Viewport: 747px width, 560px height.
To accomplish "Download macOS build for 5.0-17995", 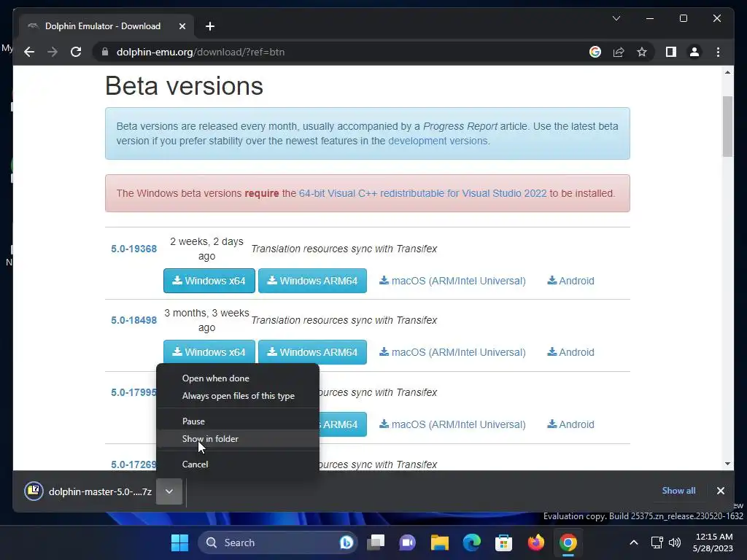I will click(x=452, y=424).
